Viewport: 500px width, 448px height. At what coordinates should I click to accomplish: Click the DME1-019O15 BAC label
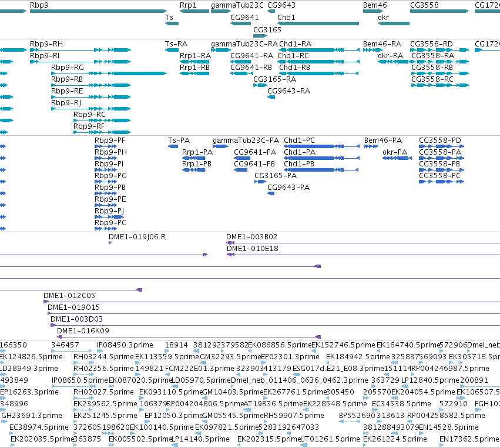(73, 307)
